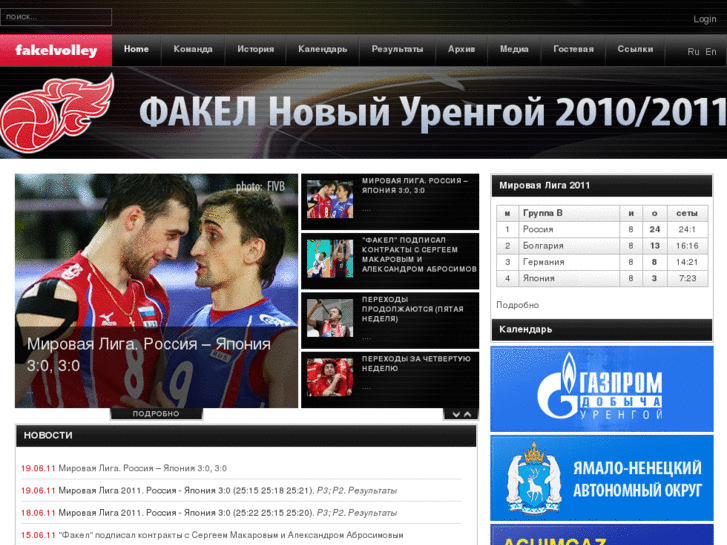Select headline ФАКЕЛ ПОДПИСАЛ КОНТРАКТЫ С СЕРГЕЕМ МАКАРОВЫМ
727x545 pixels.
coord(419,255)
